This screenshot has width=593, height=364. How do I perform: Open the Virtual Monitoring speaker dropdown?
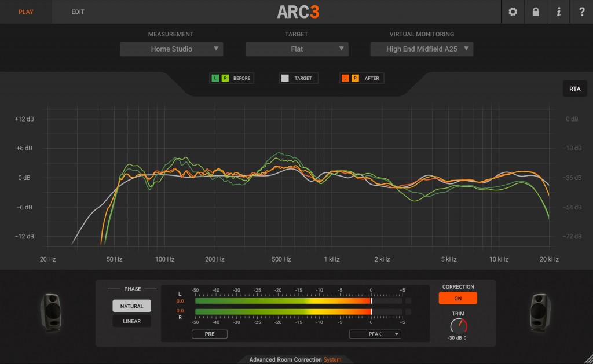[422, 49]
